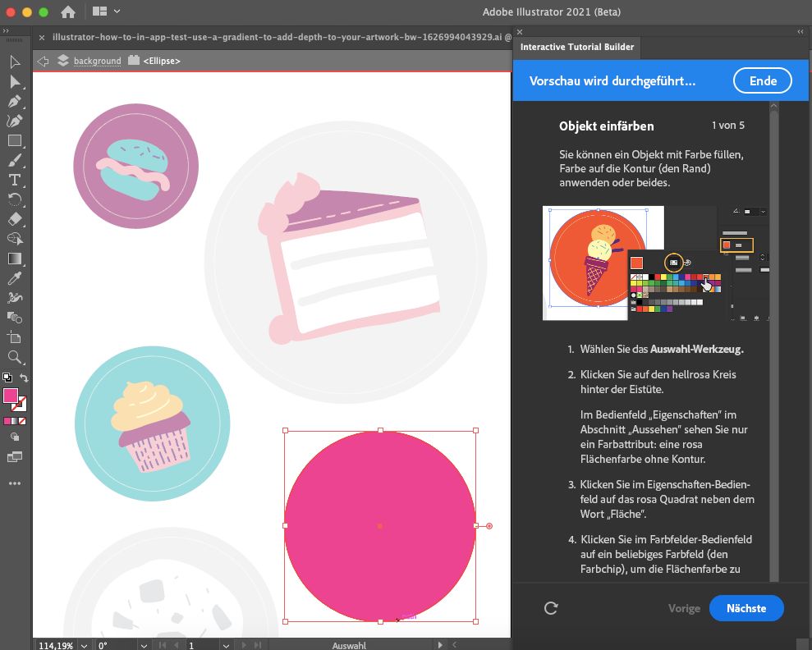Select the Zoom magnifier tool
Screen dimensions: 812x650
pyautogui.click(x=15, y=357)
